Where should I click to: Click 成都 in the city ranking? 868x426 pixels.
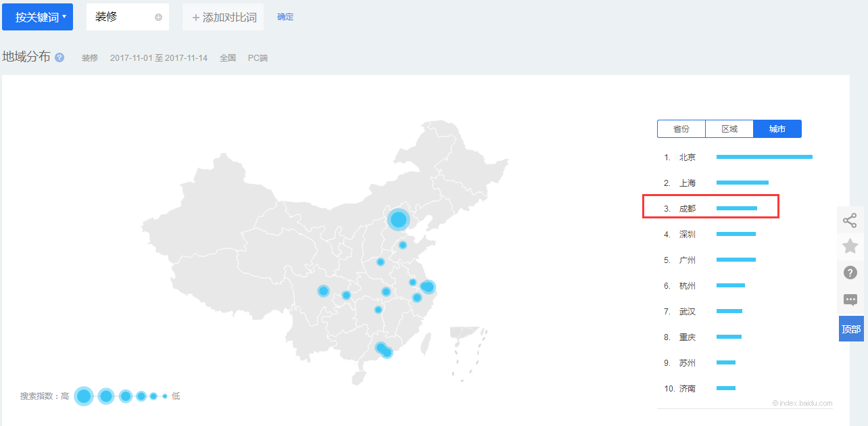(688, 208)
